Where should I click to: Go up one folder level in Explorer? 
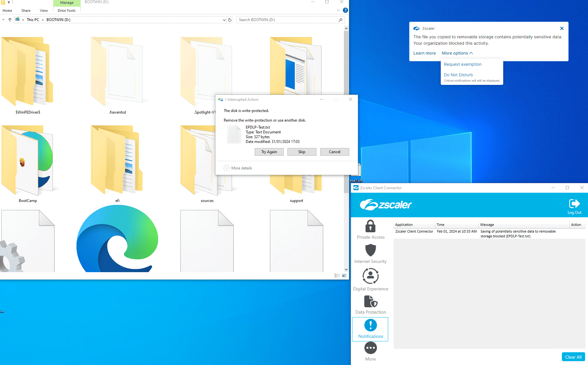pyautogui.click(x=10, y=20)
